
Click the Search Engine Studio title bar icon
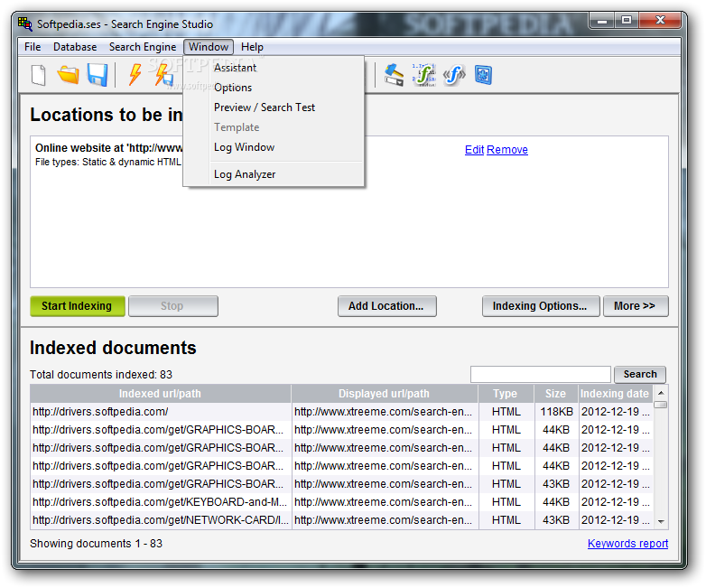pos(25,23)
